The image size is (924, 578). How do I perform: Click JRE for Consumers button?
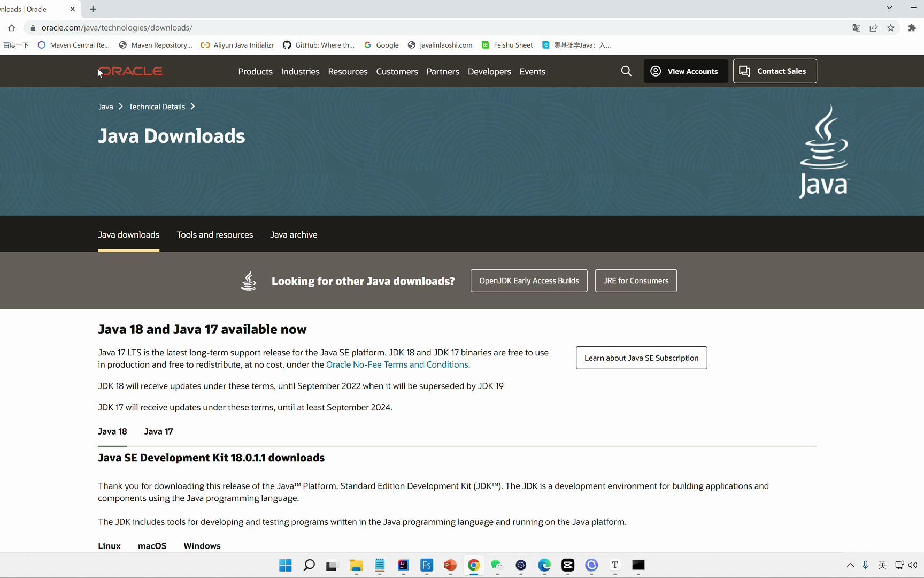pyautogui.click(x=636, y=280)
